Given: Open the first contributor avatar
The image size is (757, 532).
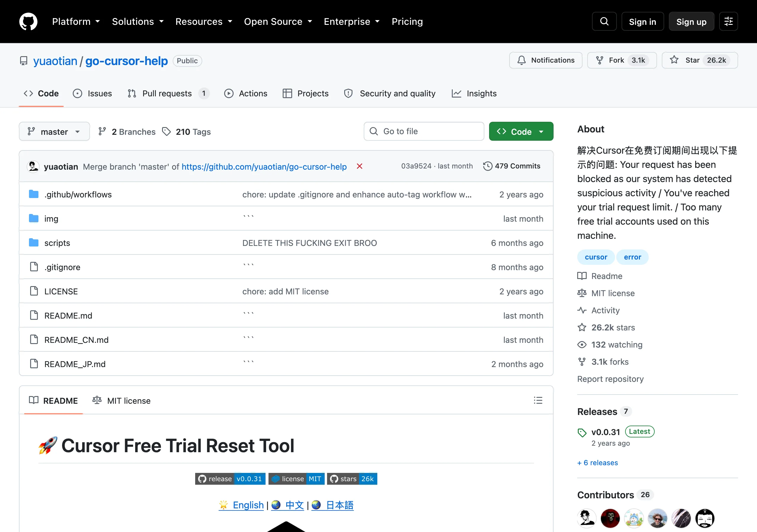Looking at the screenshot, I should [587, 518].
